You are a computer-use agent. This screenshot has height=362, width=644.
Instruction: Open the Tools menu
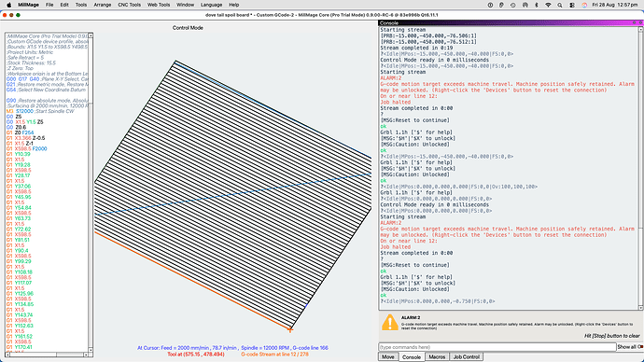click(x=81, y=5)
